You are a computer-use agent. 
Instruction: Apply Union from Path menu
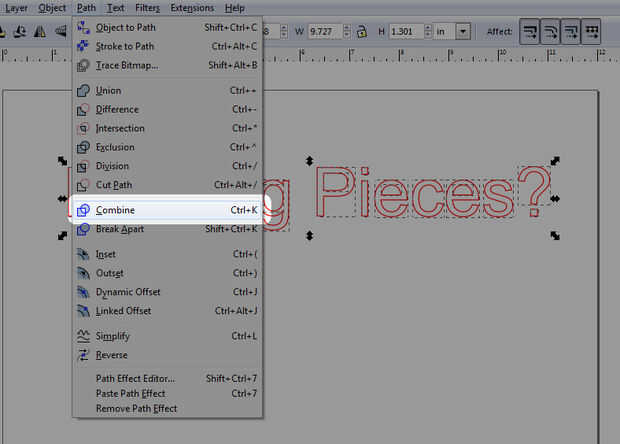(x=167, y=91)
